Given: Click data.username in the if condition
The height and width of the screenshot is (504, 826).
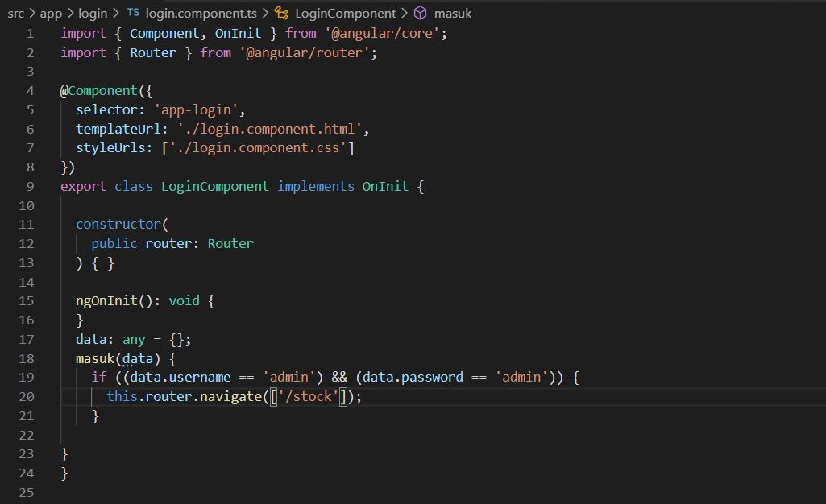Looking at the screenshot, I should coord(181,378).
